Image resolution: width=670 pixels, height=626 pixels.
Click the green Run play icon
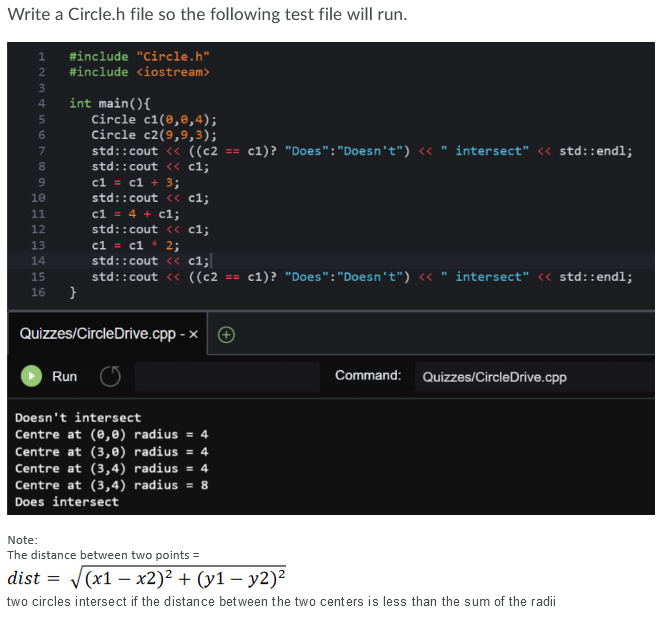point(31,376)
